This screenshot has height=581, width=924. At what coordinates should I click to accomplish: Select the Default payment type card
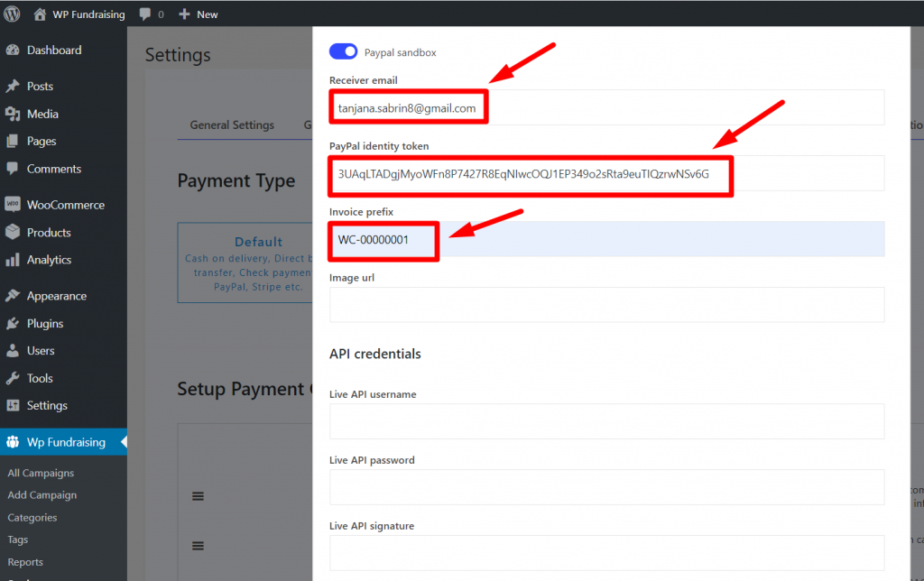click(245, 263)
